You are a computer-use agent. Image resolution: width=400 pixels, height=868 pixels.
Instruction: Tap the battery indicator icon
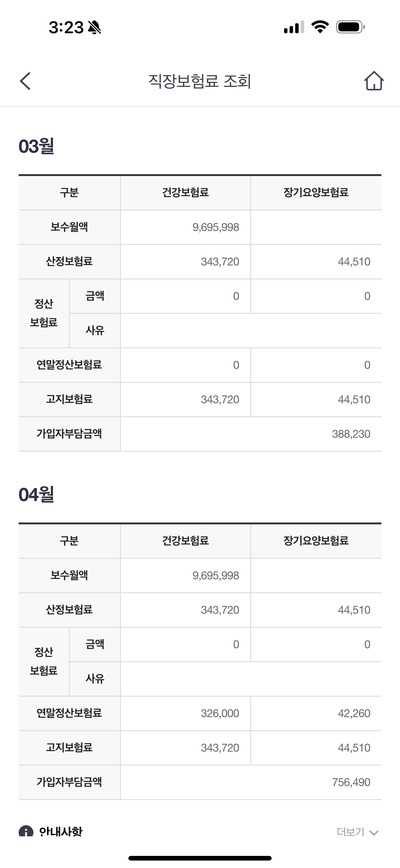point(350,27)
